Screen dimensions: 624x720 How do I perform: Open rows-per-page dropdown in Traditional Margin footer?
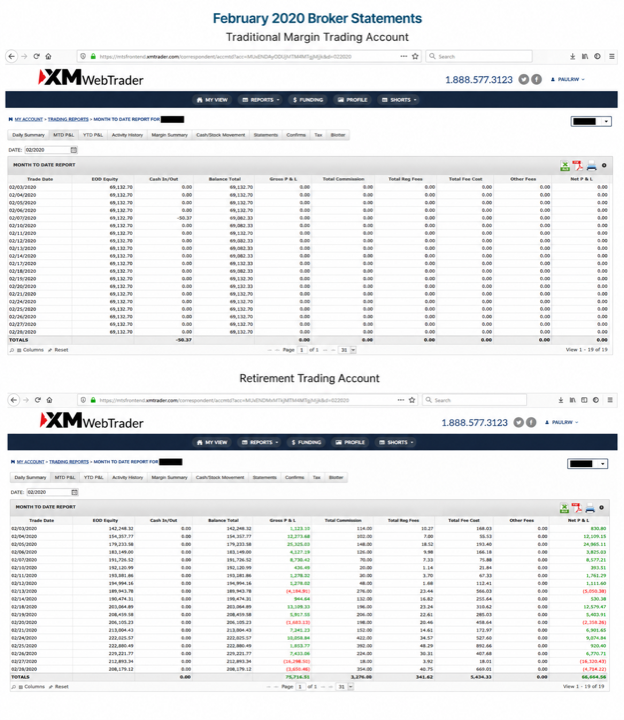(x=348, y=350)
